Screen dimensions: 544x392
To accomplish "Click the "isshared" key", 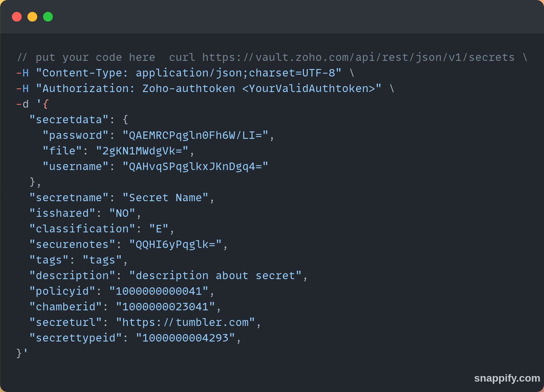I will coord(62,213).
